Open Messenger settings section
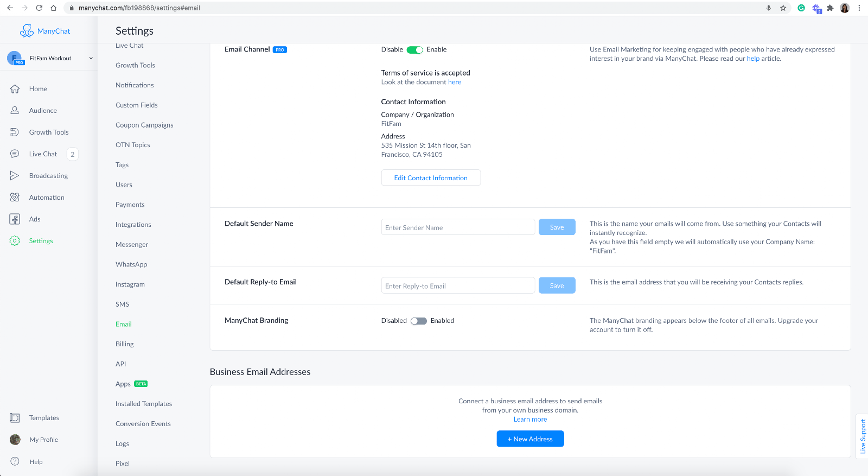868x476 pixels. pyautogui.click(x=132, y=245)
